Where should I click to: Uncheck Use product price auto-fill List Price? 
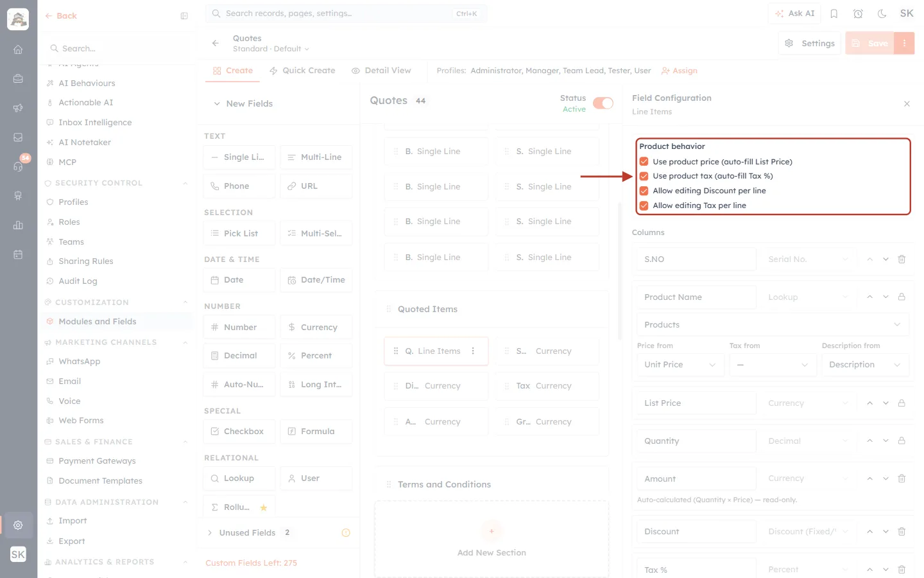click(x=644, y=162)
